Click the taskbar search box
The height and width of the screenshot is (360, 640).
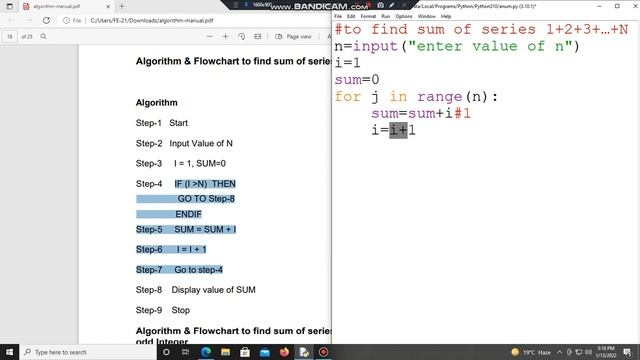pyautogui.click(x=88, y=352)
